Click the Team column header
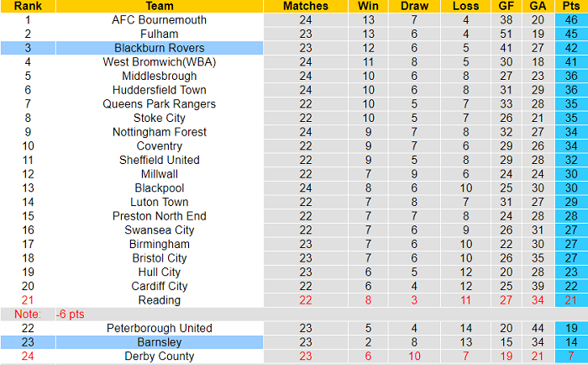The image size is (588, 365). coord(159,5)
